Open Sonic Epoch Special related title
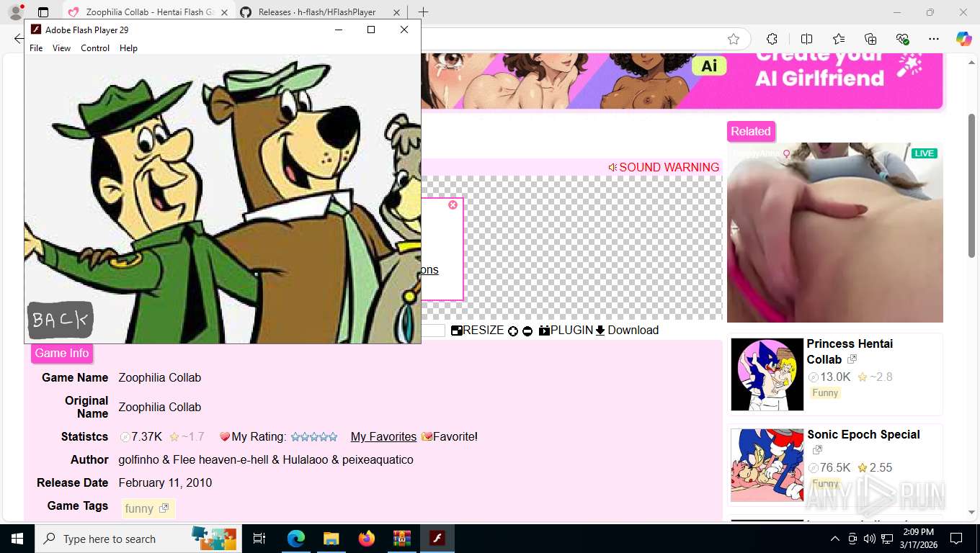 [863, 435]
